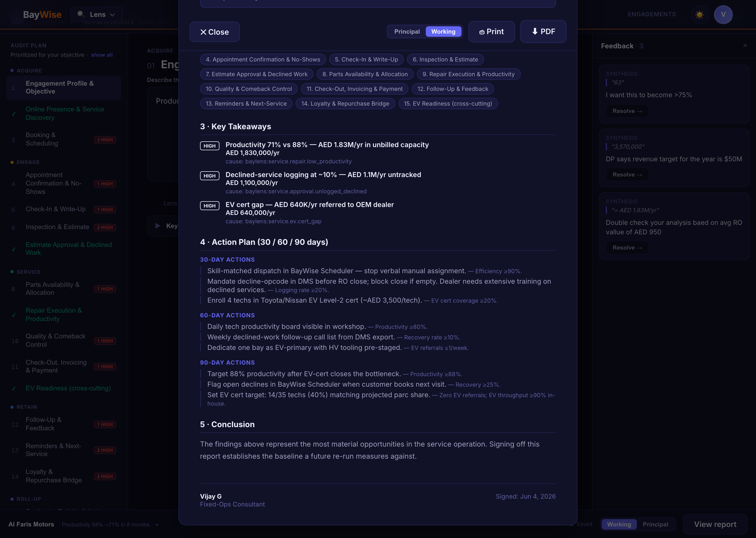This screenshot has height=538, width=756.
Task: Open Online Presence & Service Discovery step
Action: (64, 113)
